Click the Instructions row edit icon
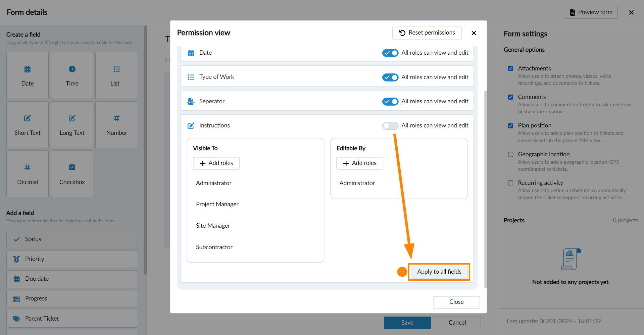Screen dimensions: 644x335 click(x=191, y=126)
